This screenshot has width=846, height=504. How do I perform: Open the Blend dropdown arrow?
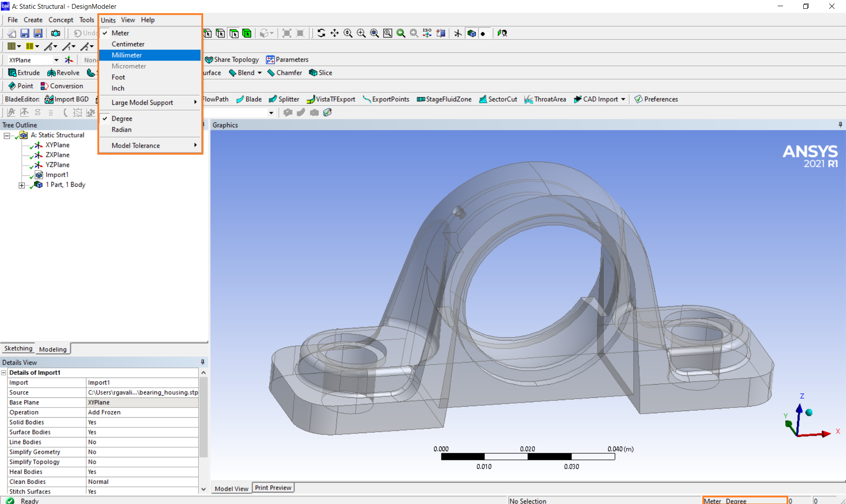260,73
